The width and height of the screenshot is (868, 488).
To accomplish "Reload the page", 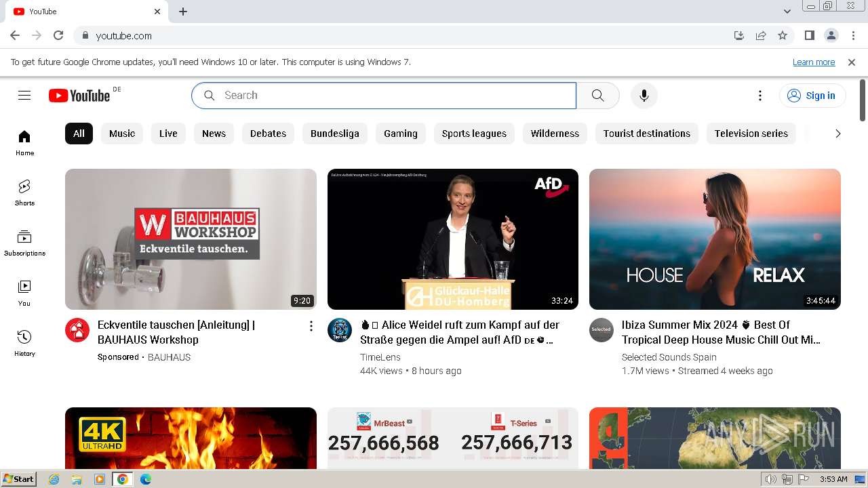I will click(58, 35).
